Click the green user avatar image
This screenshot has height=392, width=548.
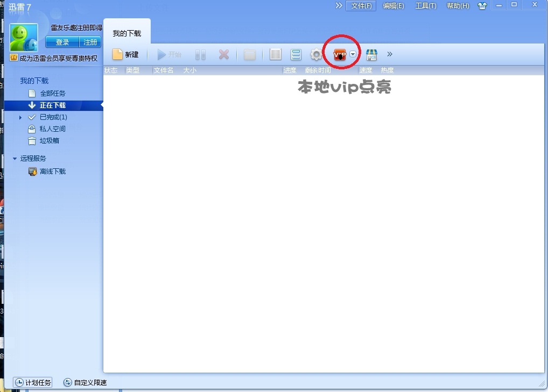pos(24,37)
